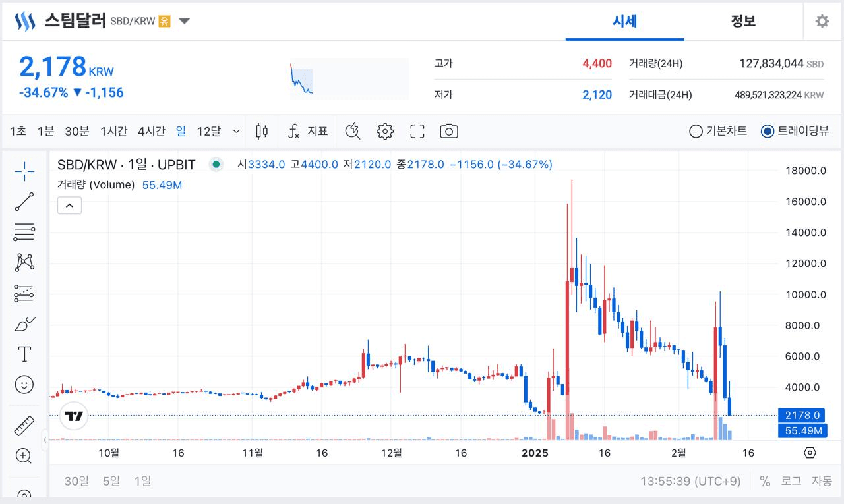Select the 4시간 interval
This screenshot has width=844, height=504.
(x=151, y=131)
